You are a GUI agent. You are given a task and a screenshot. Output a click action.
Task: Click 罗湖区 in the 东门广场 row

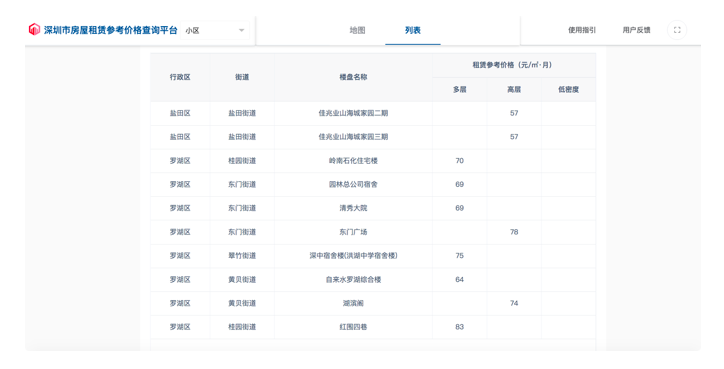(x=180, y=232)
